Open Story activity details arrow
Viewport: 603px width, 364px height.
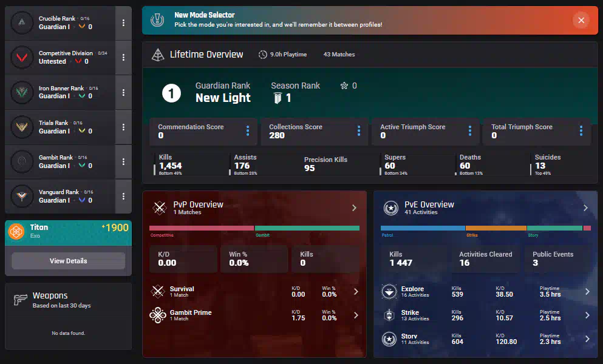[x=588, y=339]
